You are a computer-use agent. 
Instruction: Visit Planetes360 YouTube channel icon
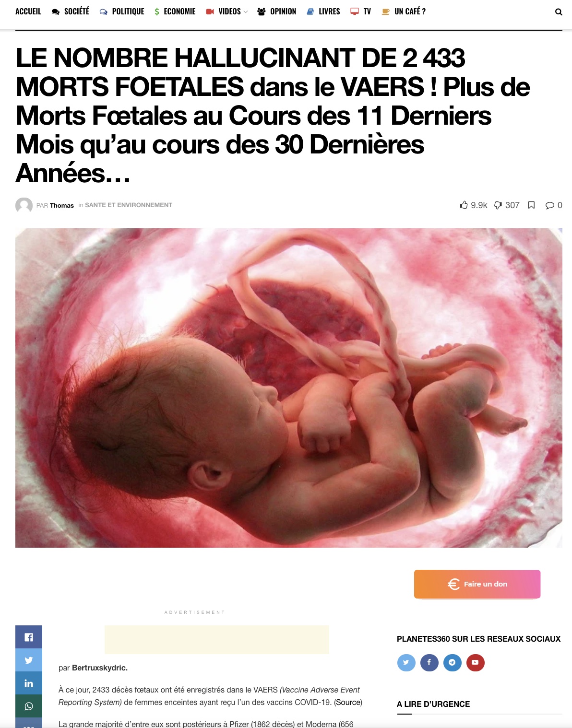point(475,662)
